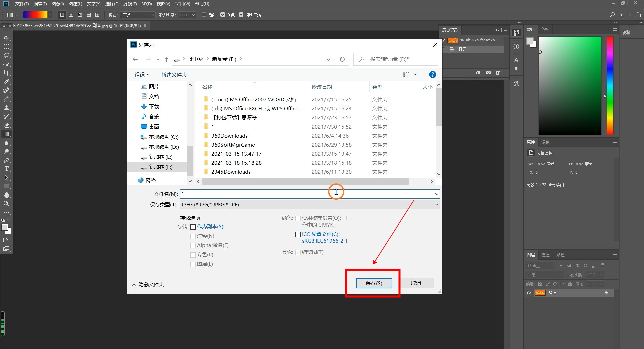
Task: Select the Zoom tool
Action: coord(6,204)
